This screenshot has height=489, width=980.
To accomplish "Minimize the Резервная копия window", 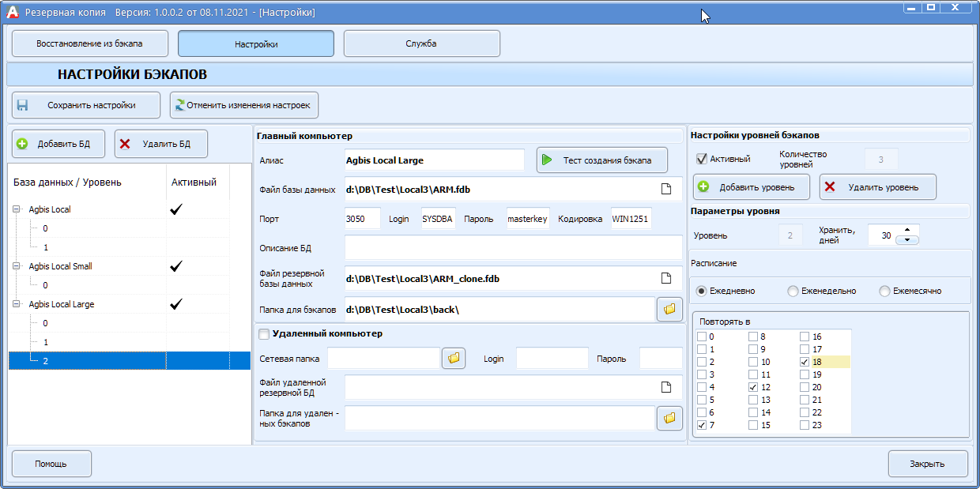I will click(913, 7).
